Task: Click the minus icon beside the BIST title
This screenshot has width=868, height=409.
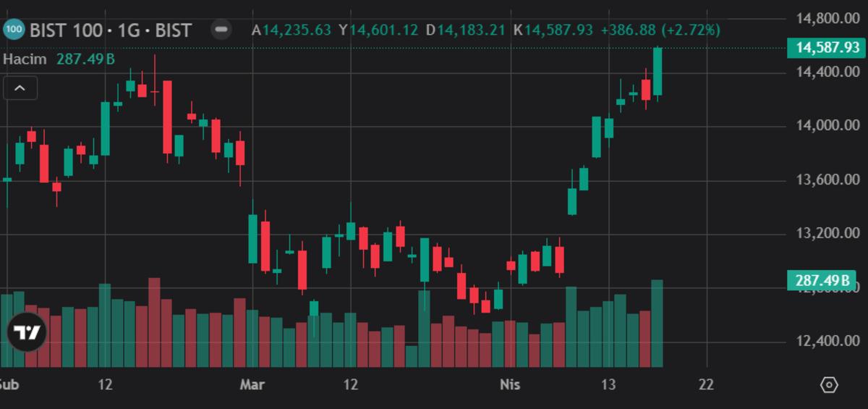Action: pos(221,30)
